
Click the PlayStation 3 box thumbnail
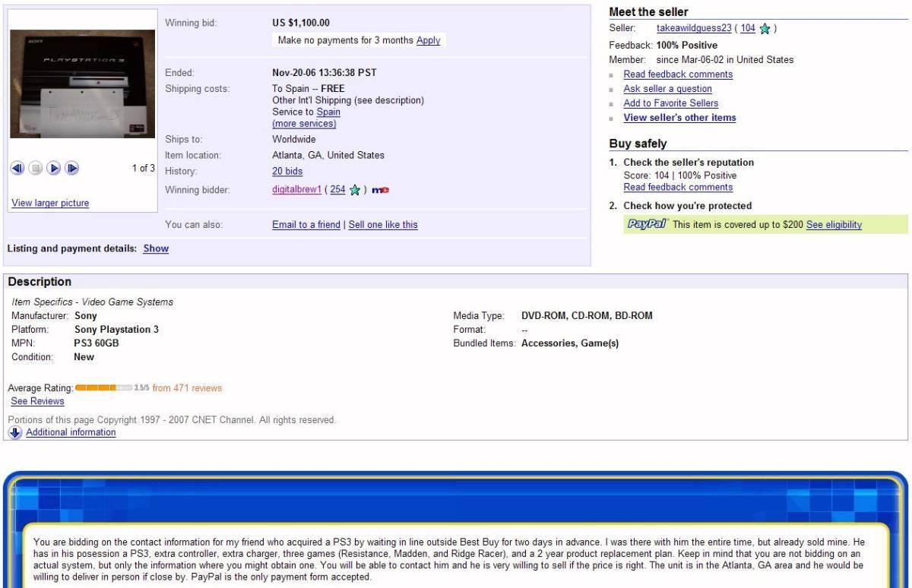(x=82, y=84)
